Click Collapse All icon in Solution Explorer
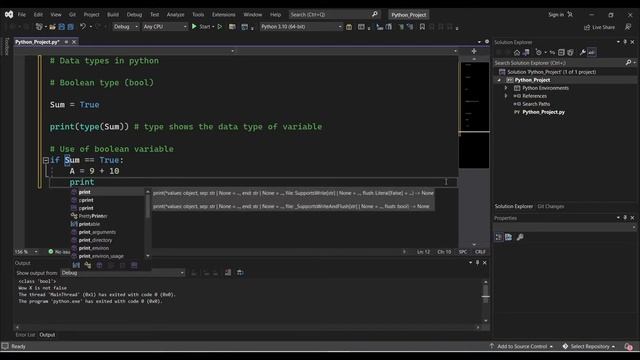Screen dimensions: 640x360 [x=561, y=52]
